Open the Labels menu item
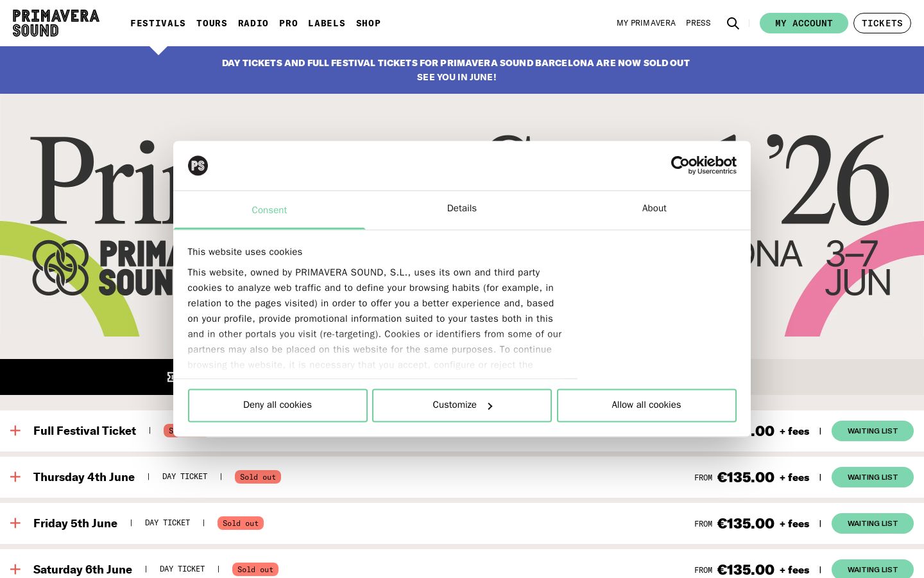Image resolution: width=924 pixels, height=578 pixels. coord(327,23)
